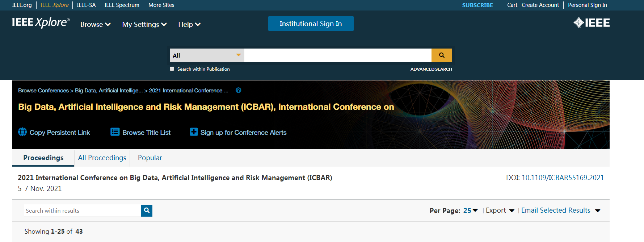Viewport: 644px width, 242px height.
Task: Click the SUBSCRIBE link
Action: 477,5
